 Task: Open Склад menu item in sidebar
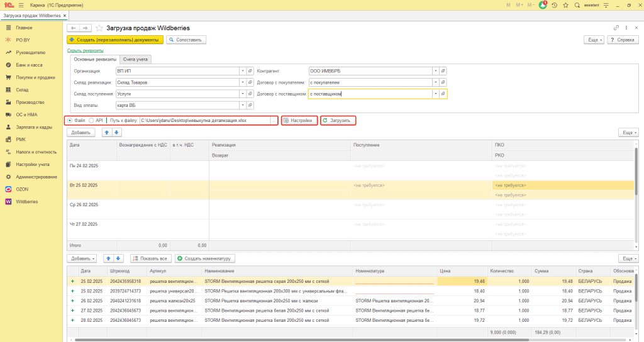tap(22, 89)
